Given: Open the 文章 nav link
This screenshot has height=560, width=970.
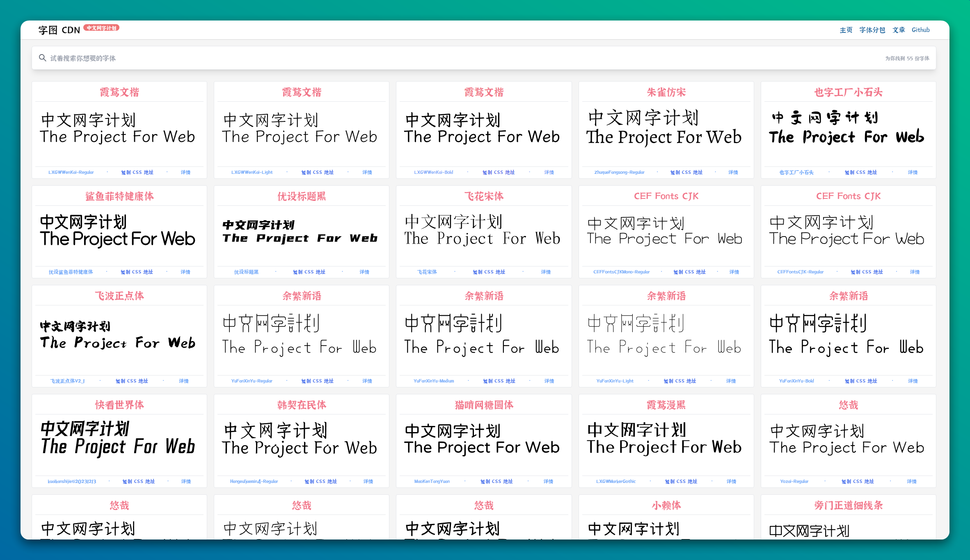Looking at the screenshot, I should tap(899, 30).
